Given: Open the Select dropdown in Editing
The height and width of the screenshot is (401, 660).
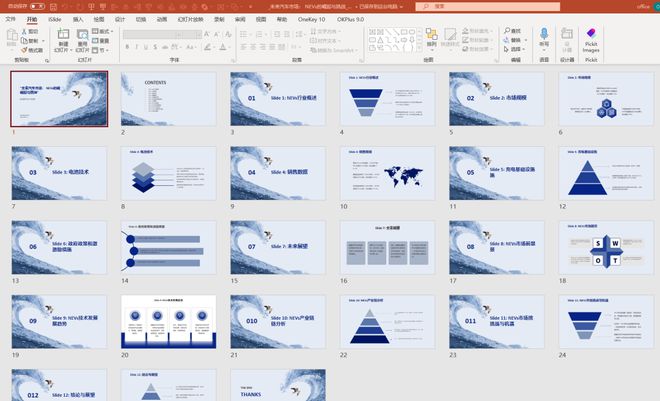Looking at the screenshot, I should pyautogui.click(x=514, y=50).
